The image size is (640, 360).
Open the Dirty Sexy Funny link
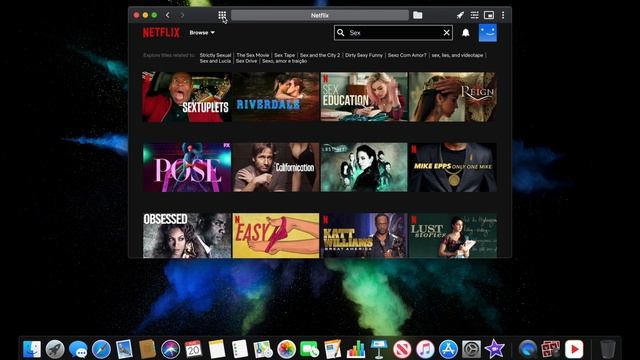point(364,55)
